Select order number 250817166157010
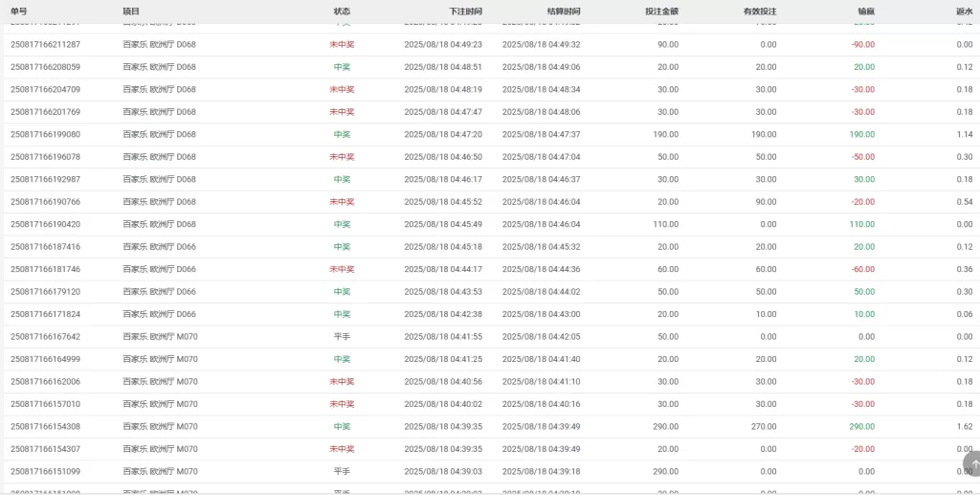This screenshot has height=495, width=980. click(45, 404)
